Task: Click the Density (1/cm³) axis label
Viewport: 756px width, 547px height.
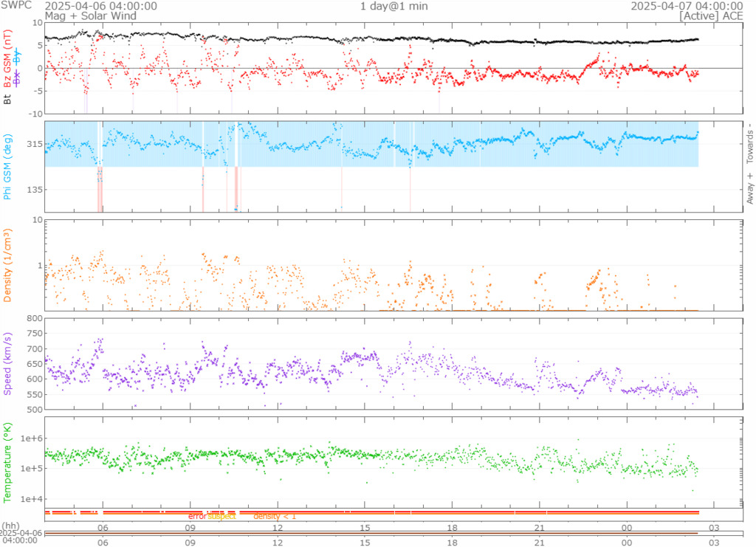Action: tap(9, 267)
